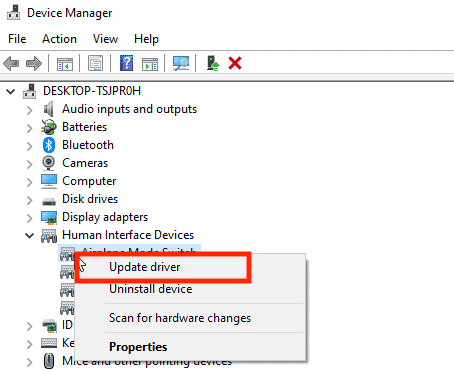Expand the Display adapters chevron
Image resolution: width=454 pixels, height=371 pixels.
coord(29,218)
